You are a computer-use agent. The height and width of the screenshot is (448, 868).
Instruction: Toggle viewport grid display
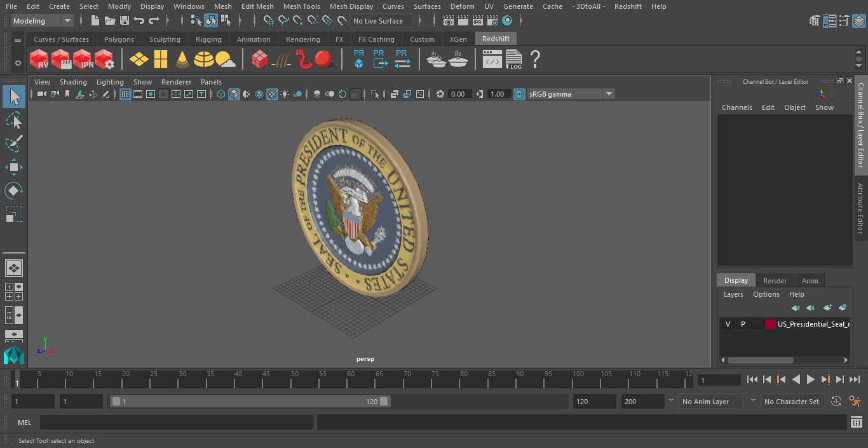[125, 94]
